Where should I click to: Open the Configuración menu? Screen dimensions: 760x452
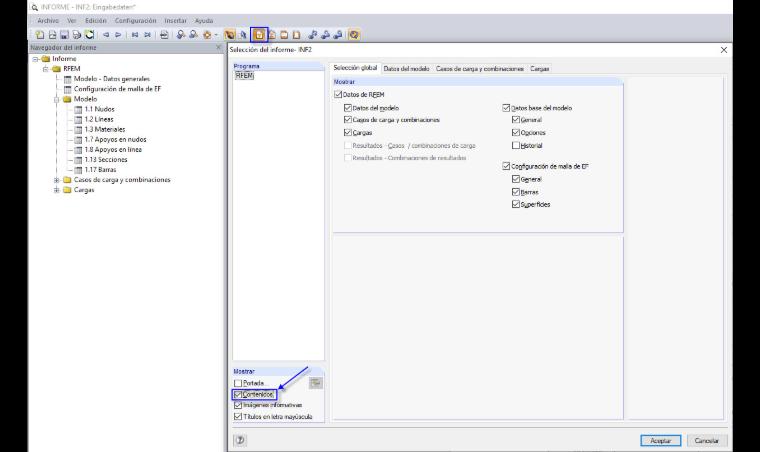click(135, 21)
